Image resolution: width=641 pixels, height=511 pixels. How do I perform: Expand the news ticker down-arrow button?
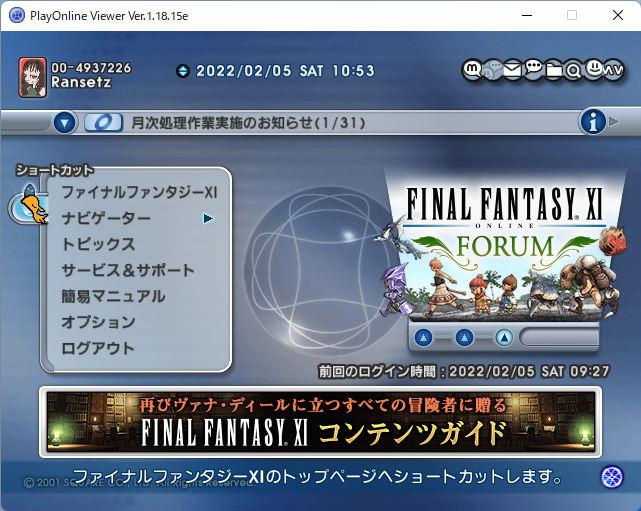[x=65, y=122]
